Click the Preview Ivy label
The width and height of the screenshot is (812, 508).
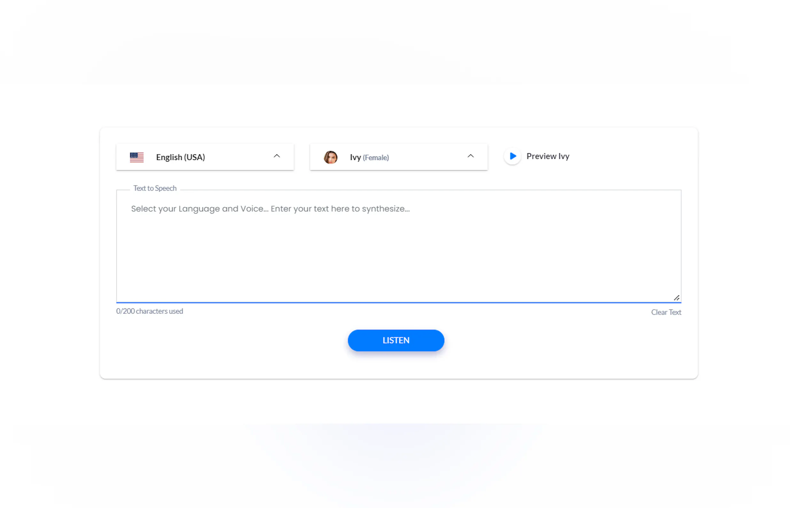pos(548,156)
